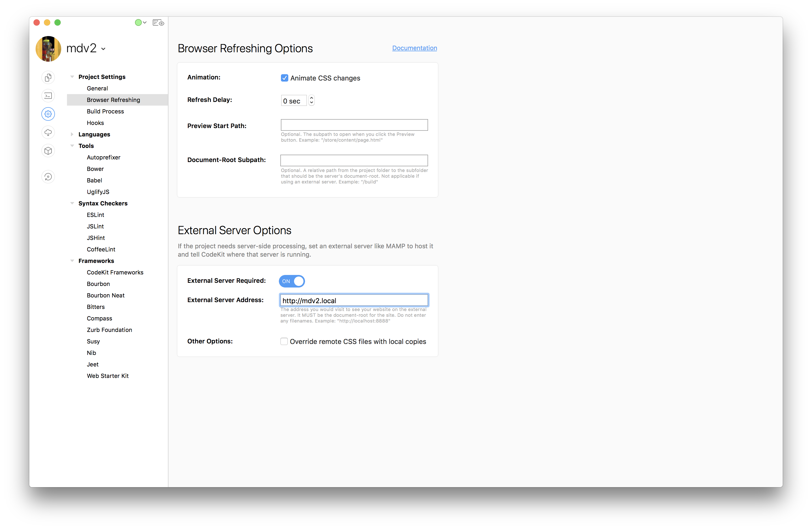812x529 pixels.
Task: Open the status indicator dropdown arrow
Action: [x=145, y=23]
